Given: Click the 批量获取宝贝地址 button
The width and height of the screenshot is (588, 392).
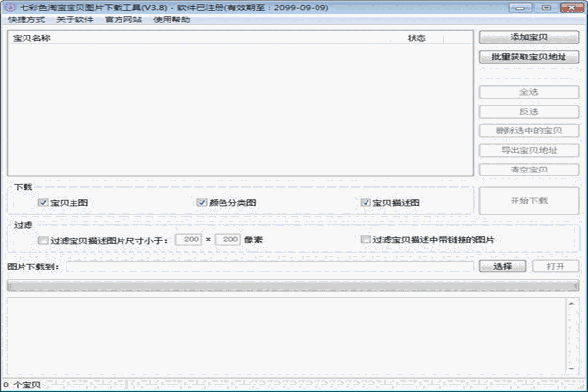Looking at the screenshot, I should [529, 57].
